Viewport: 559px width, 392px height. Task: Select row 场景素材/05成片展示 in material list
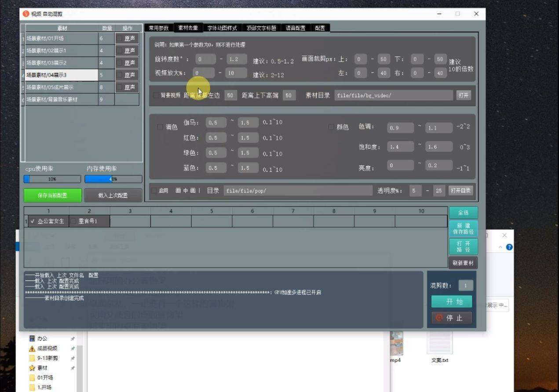[x=61, y=87]
